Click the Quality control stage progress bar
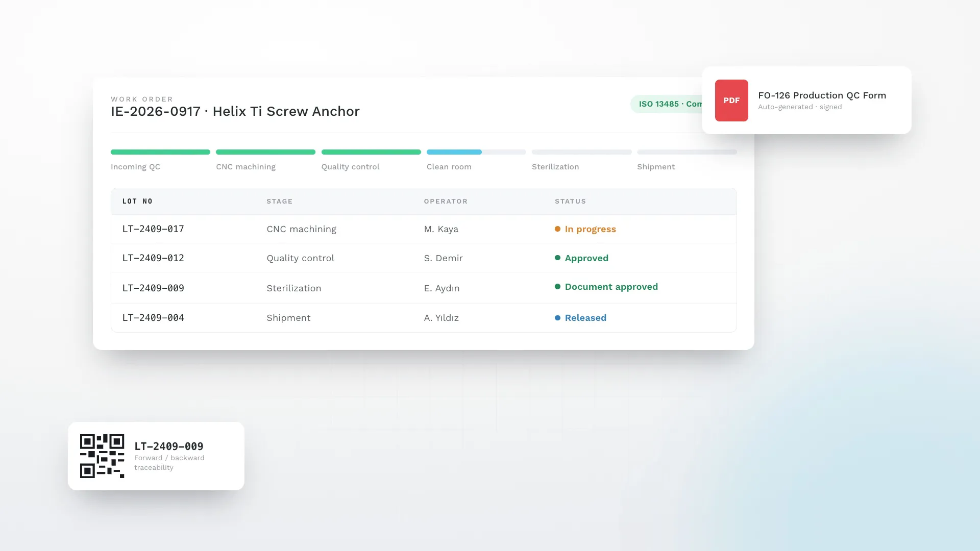 (x=371, y=152)
